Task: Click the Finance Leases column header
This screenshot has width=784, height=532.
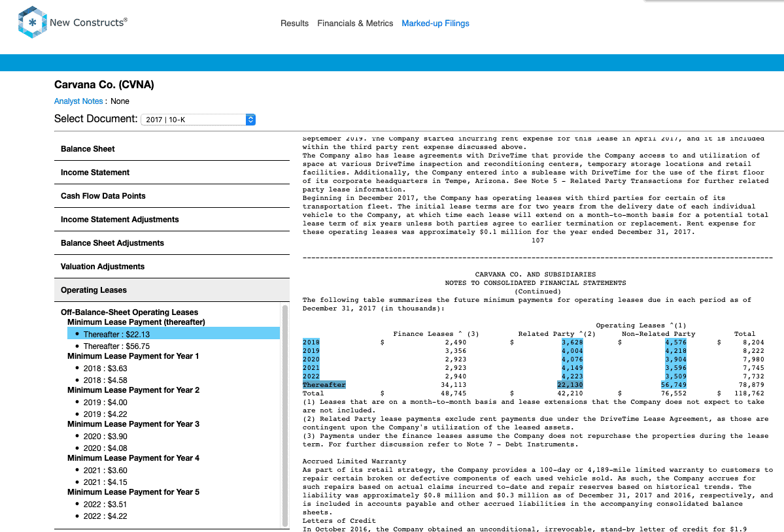Action: coord(436,334)
